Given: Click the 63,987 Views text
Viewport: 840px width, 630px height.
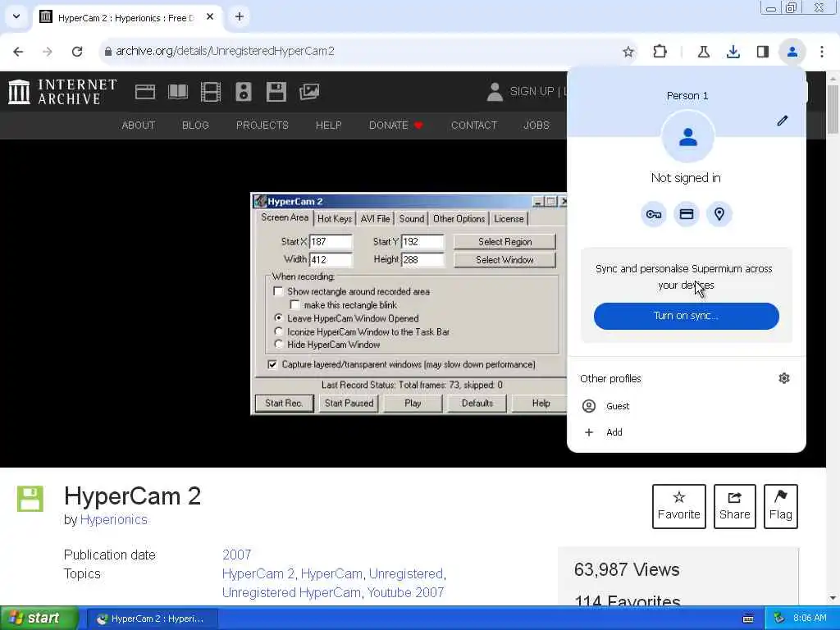Looking at the screenshot, I should [626, 569].
